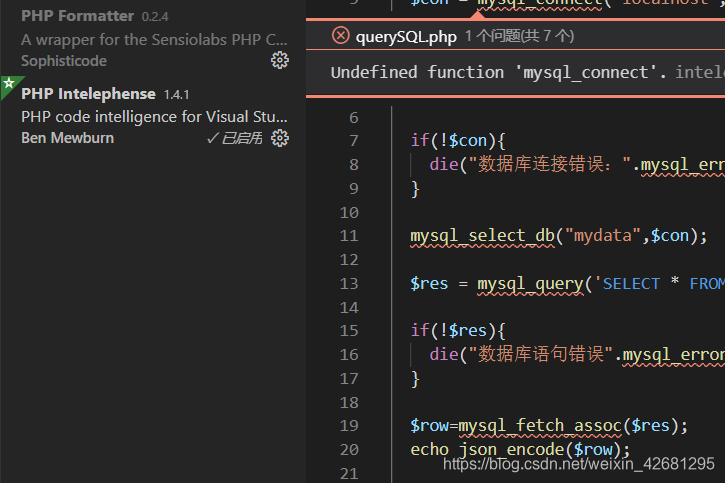Click the closing brace on line 9
This screenshot has height=483, width=725.
pos(415,189)
